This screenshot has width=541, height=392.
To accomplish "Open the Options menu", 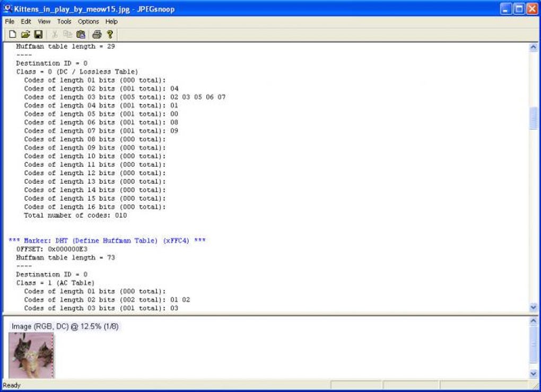I will point(89,21).
